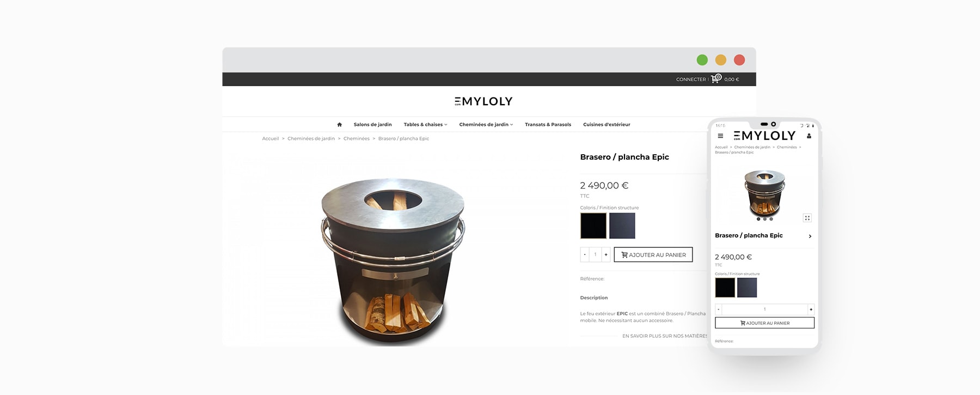Tap the mobile user account icon
The height and width of the screenshot is (395, 980).
pos(809,136)
